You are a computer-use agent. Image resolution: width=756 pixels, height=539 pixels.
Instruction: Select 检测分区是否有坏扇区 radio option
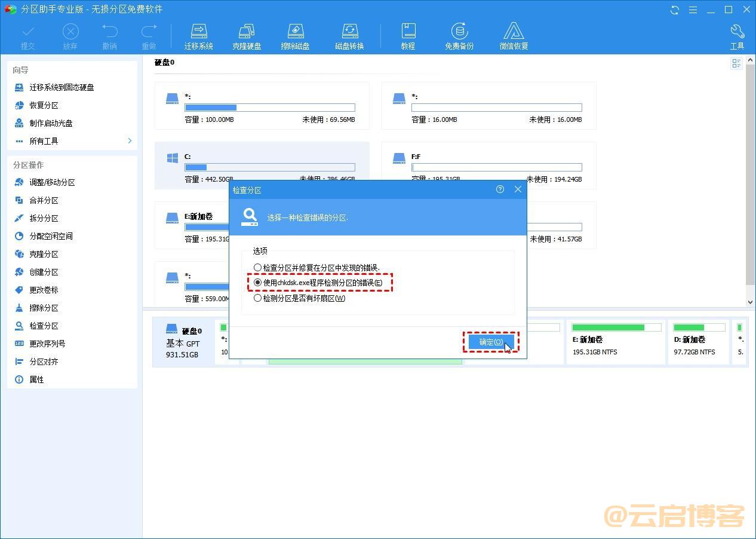[x=257, y=298]
